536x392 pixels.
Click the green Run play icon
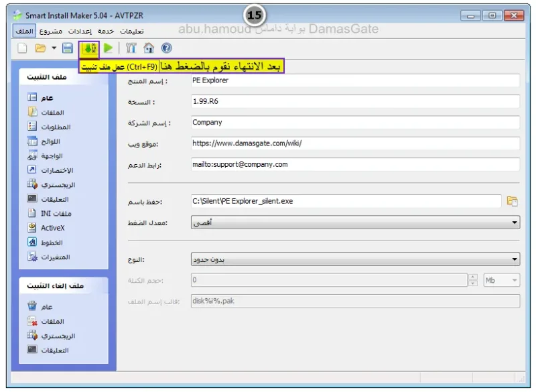[108, 48]
